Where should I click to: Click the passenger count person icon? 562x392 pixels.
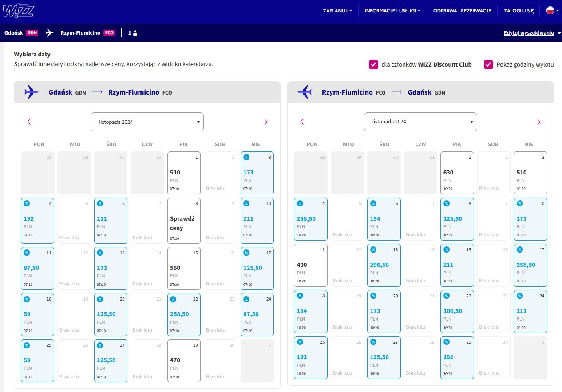(x=135, y=33)
